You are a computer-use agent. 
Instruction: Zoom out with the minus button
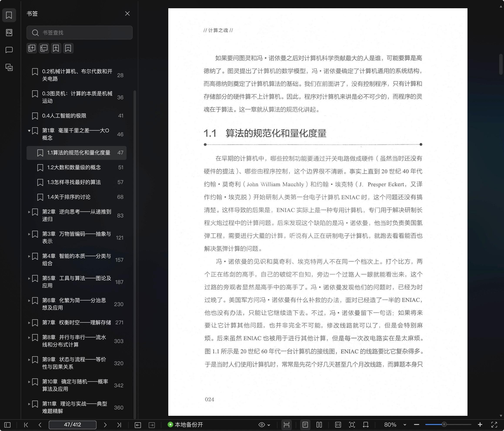point(416,425)
